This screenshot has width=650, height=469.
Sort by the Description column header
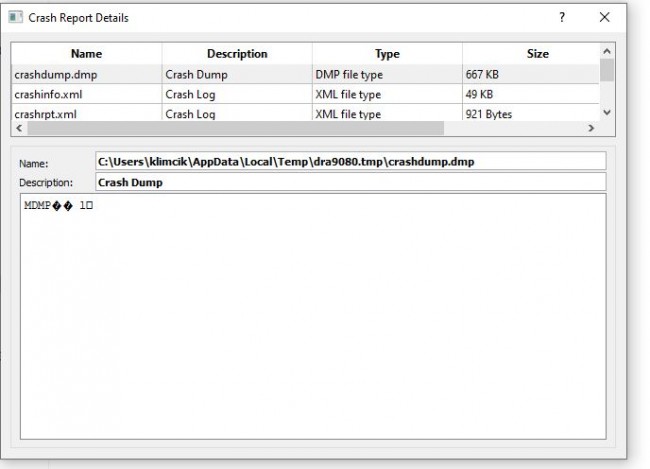(x=237, y=53)
